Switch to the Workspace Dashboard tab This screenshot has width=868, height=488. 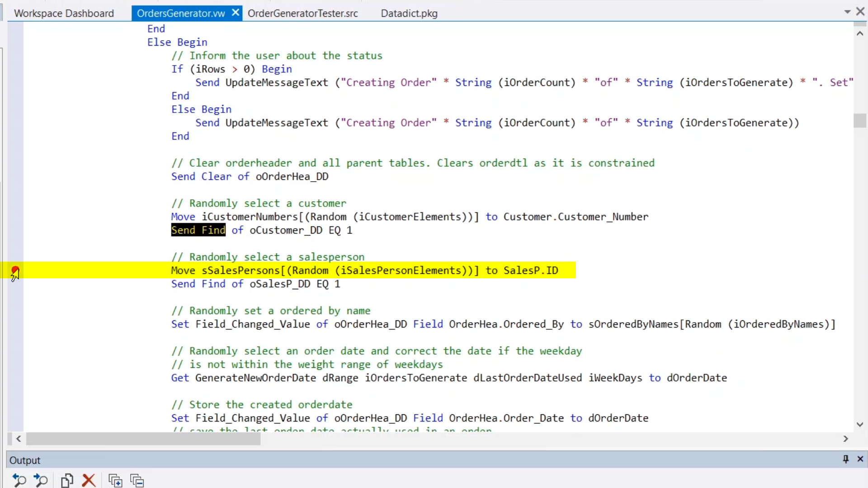point(64,13)
